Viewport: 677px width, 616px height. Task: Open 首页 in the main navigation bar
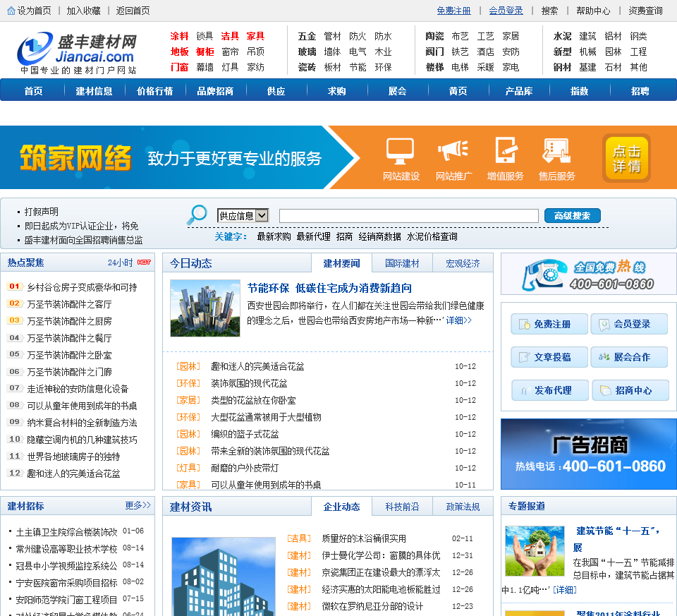click(x=33, y=91)
